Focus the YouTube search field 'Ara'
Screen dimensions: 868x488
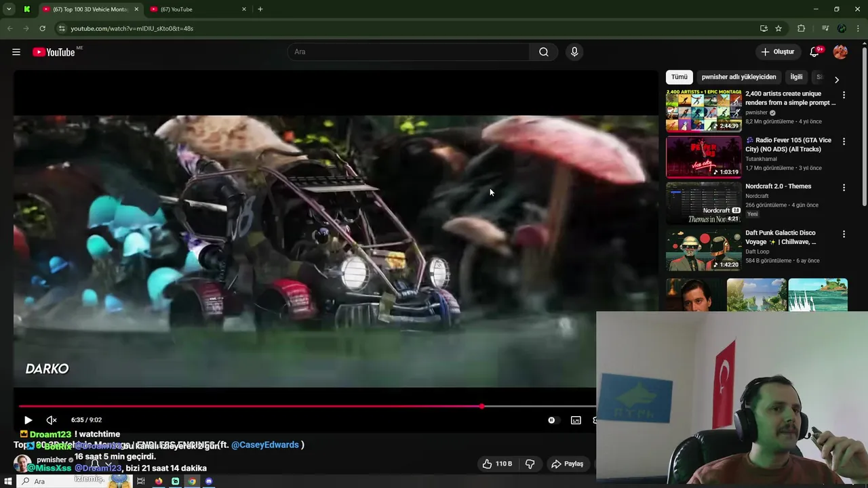409,52
